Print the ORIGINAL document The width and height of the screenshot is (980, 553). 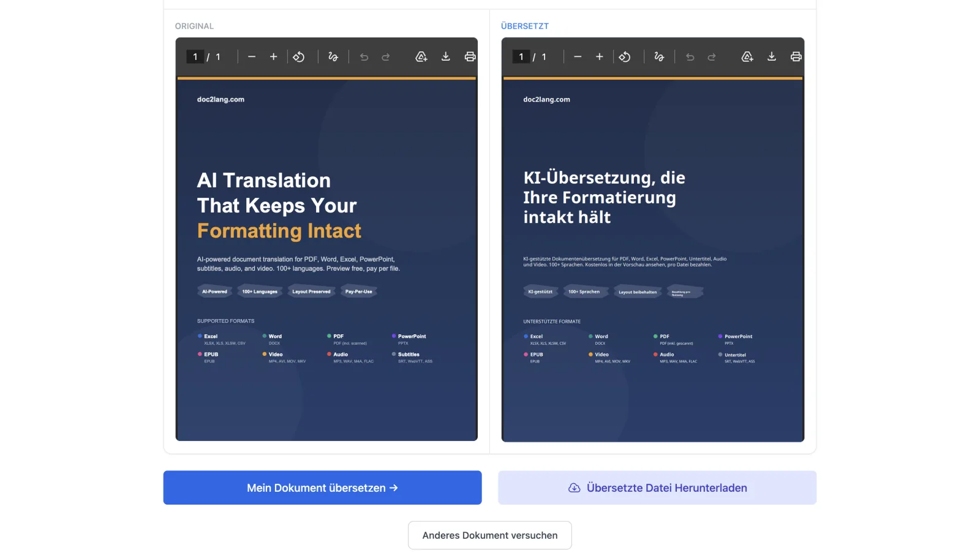pyautogui.click(x=470, y=57)
